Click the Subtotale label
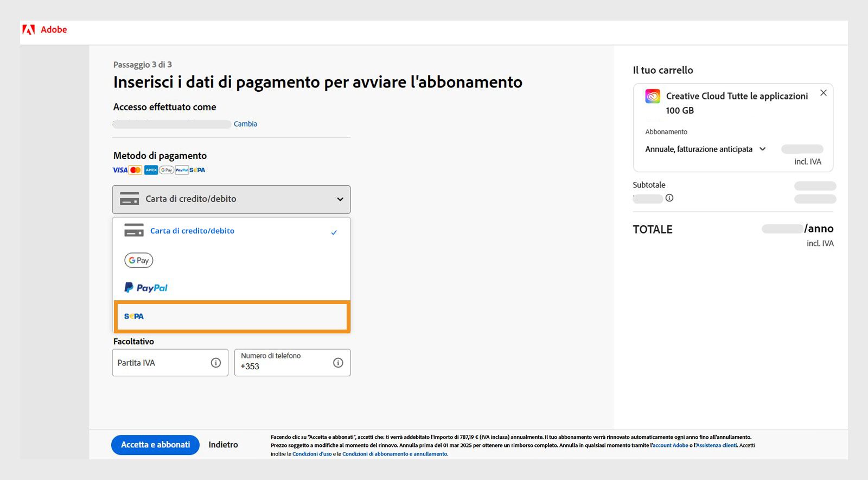The image size is (868, 480). coord(649,185)
